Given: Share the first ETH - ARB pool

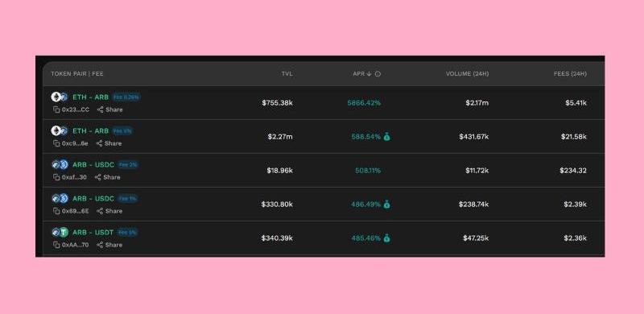Looking at the screenshot, I should (109, 109).
